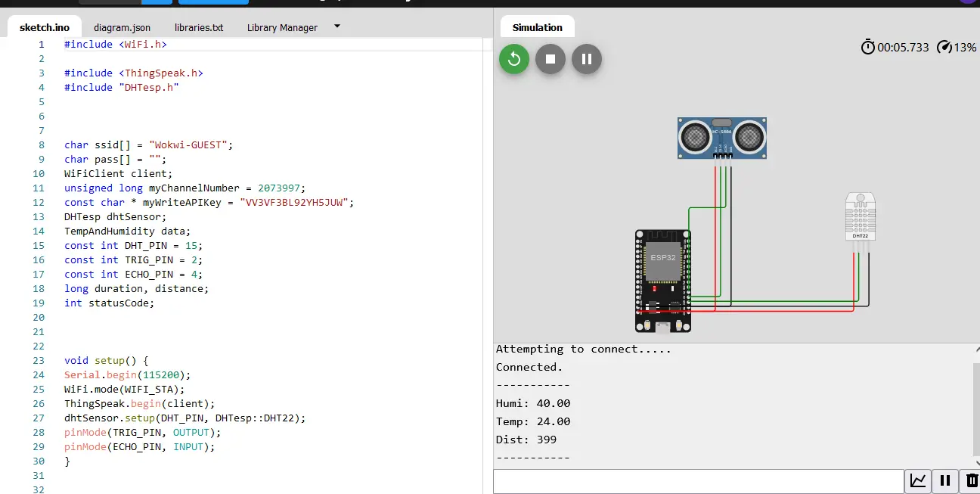Image resolution: width=980 pixels, height=494 pixels.
Task: Click the '#include <ThingSpeak.h>' line
Action: click(x=134, y=73)
